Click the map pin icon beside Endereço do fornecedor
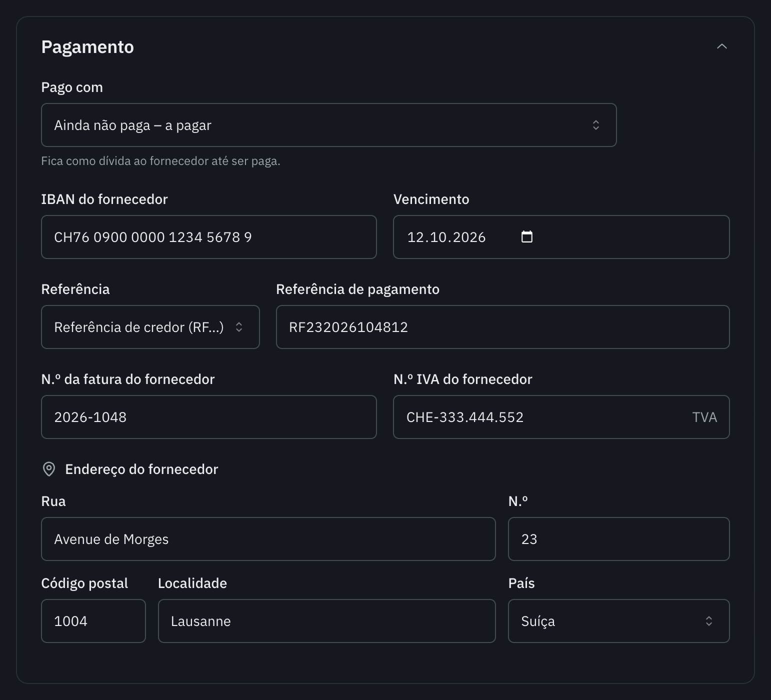Viewport: 771px width, 700px height. [49, 469]
